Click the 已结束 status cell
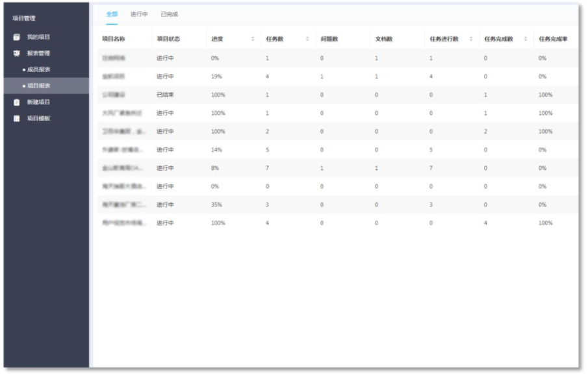Screen dimensions: 588x379 point(165,95)
